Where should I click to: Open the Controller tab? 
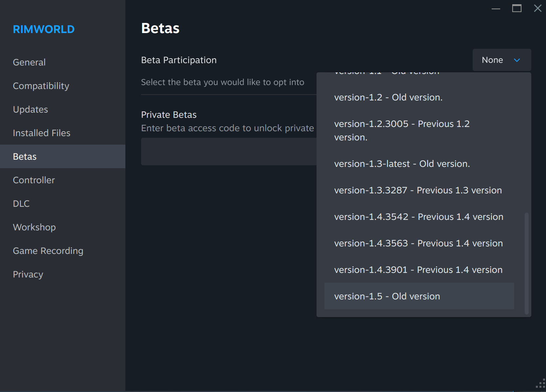(x=63, y=180)
